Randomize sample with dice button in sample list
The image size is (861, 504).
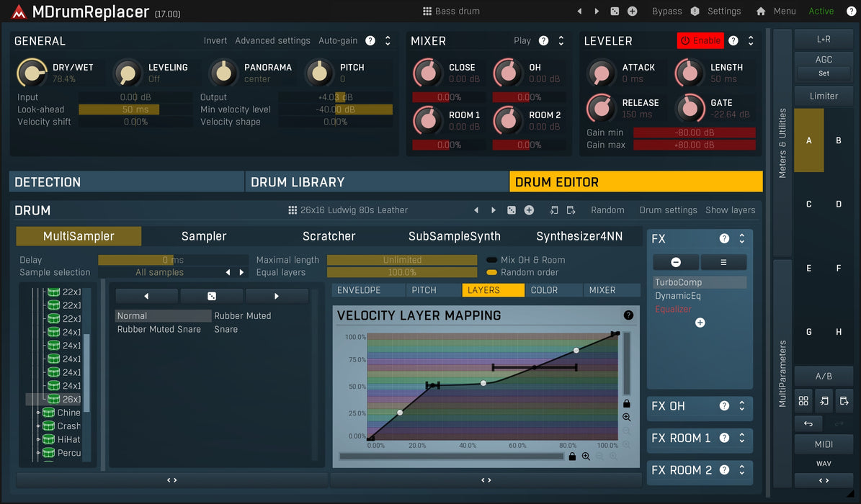212,296
